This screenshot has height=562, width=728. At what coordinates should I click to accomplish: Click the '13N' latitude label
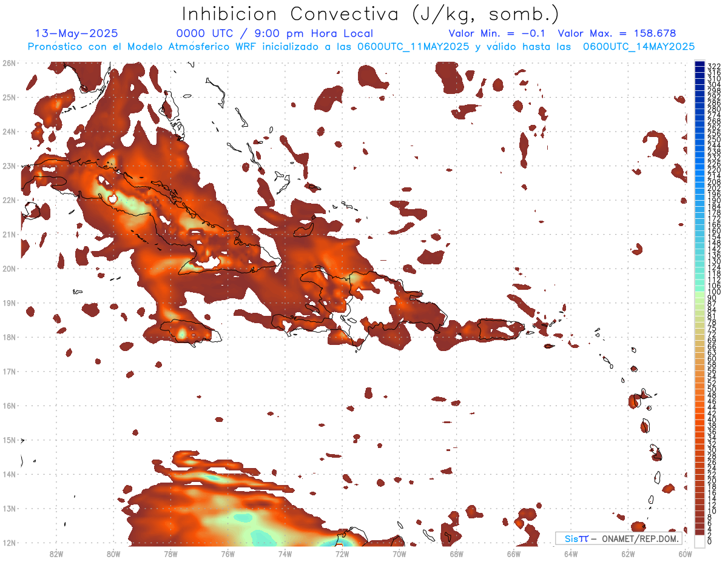tap(9, 509)
